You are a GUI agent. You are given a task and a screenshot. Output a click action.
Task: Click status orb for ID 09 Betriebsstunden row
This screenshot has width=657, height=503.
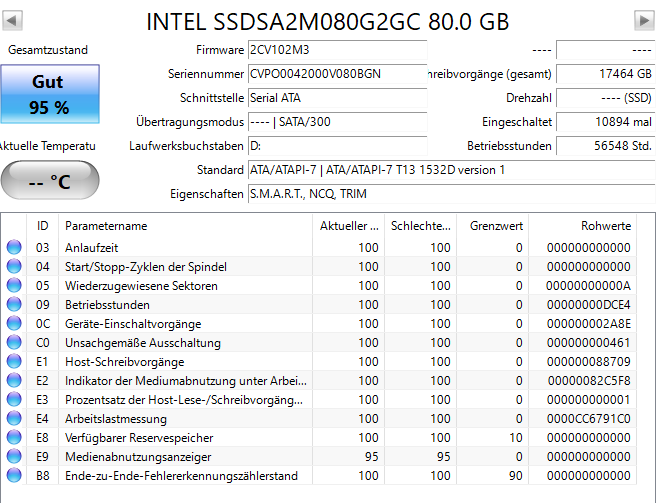pyautogui.click(x=14, y=304)
